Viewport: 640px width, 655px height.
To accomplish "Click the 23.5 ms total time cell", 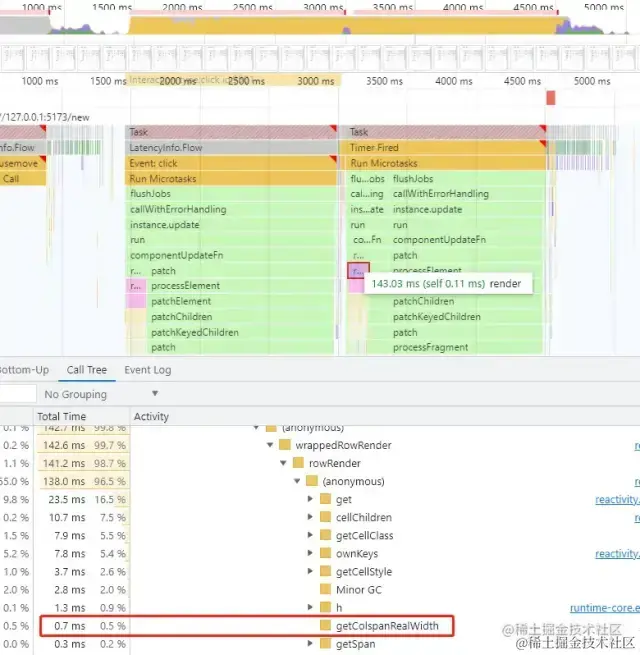I will click(x=67, y=499).
